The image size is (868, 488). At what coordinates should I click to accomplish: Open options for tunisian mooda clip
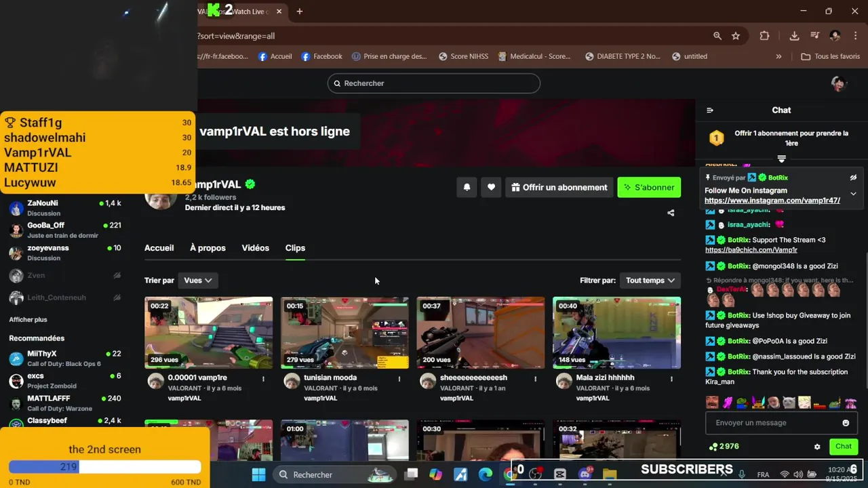tap(399, 379)
